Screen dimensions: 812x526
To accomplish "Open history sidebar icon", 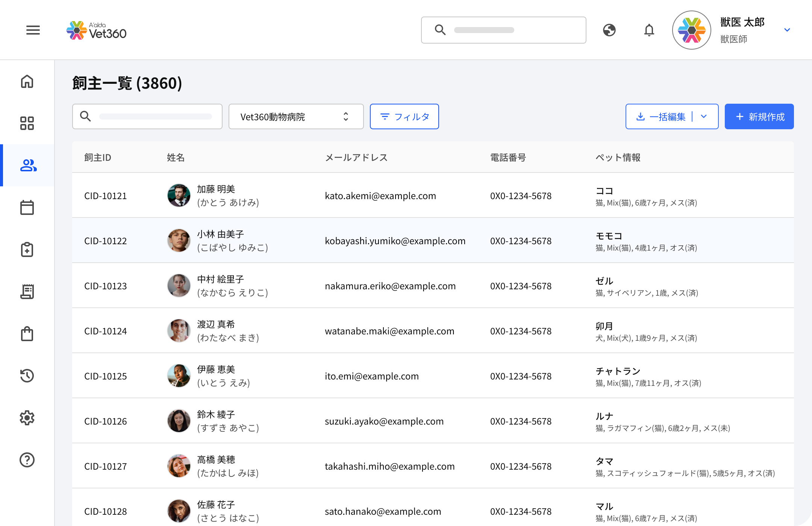I will (x=27, y=376).
